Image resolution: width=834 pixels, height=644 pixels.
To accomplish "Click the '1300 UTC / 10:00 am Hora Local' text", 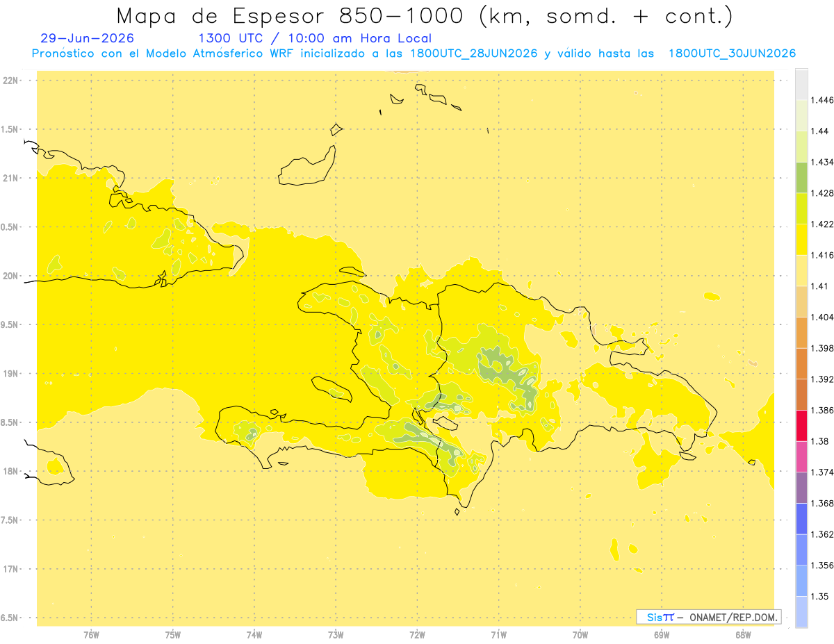I will 315,39.
